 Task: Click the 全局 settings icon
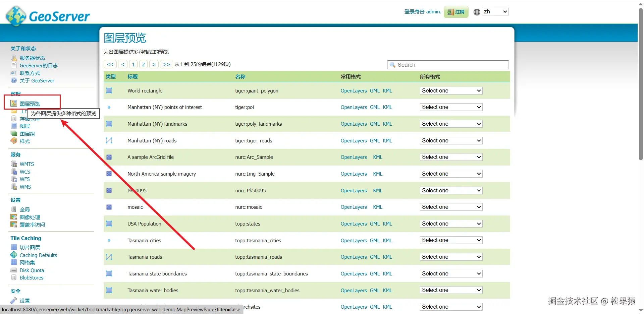14,209
